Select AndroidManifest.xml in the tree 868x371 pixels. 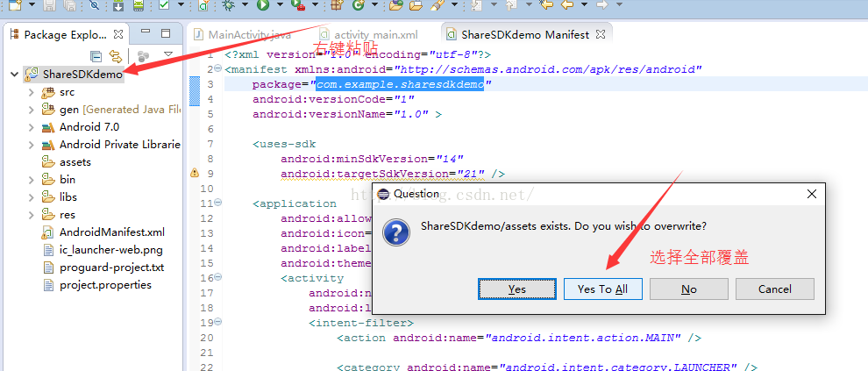[112, 232]
